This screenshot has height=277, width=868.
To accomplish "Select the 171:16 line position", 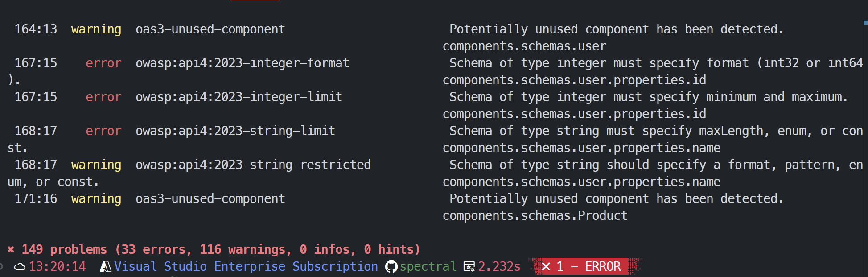I will pos(36,199).
